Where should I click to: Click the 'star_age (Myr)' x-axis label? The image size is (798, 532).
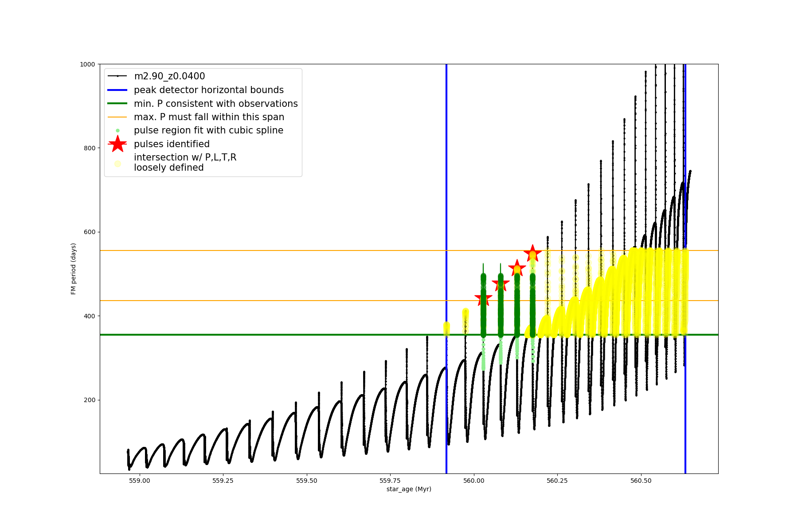[409, 489]
